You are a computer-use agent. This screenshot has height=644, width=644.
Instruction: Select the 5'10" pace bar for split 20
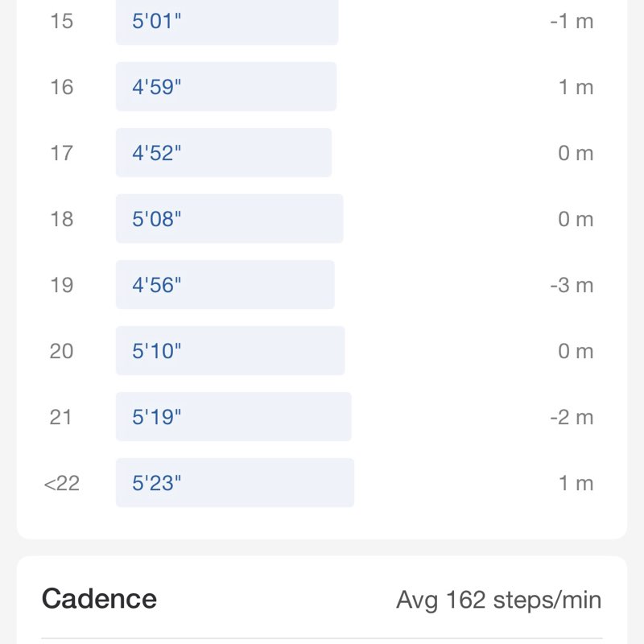(229, 351)
